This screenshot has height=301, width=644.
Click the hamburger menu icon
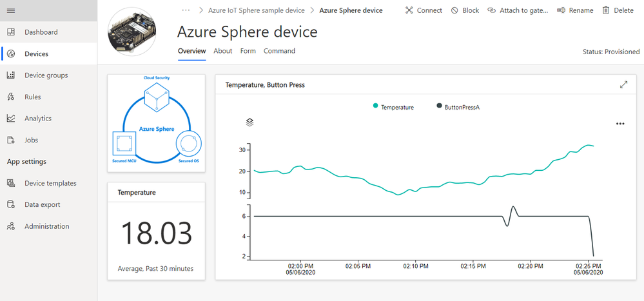(11, 11)
